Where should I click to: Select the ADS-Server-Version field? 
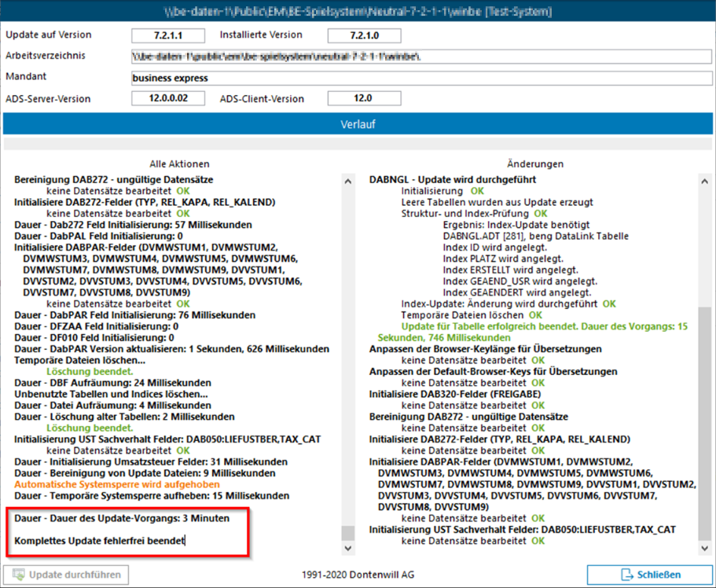pos(168,98)
